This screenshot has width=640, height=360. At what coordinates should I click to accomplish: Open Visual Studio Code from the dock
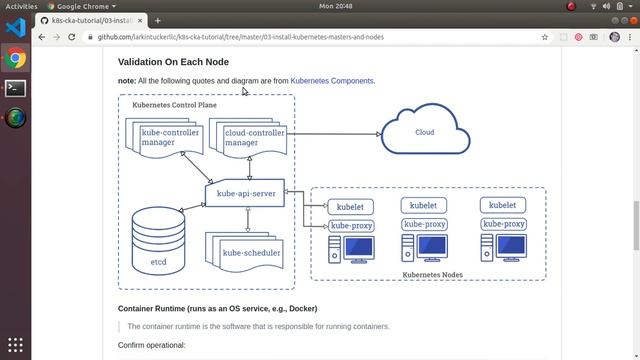[16, 28]
